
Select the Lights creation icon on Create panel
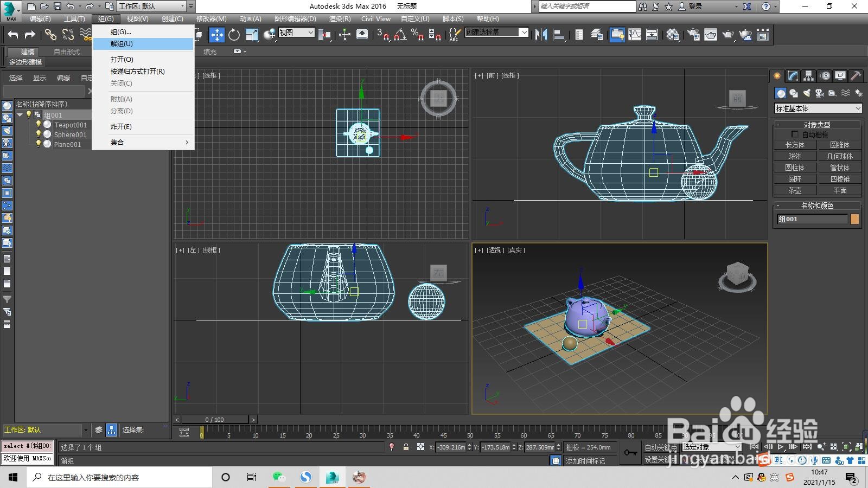click(x=807, y=93)
